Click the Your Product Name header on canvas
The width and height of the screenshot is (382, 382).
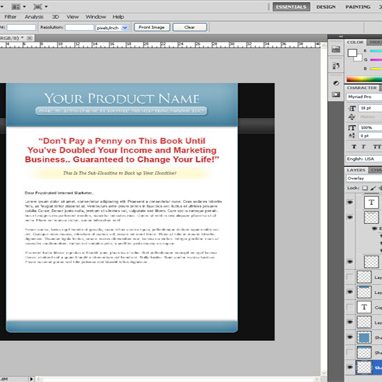click(x=122, y=98)
